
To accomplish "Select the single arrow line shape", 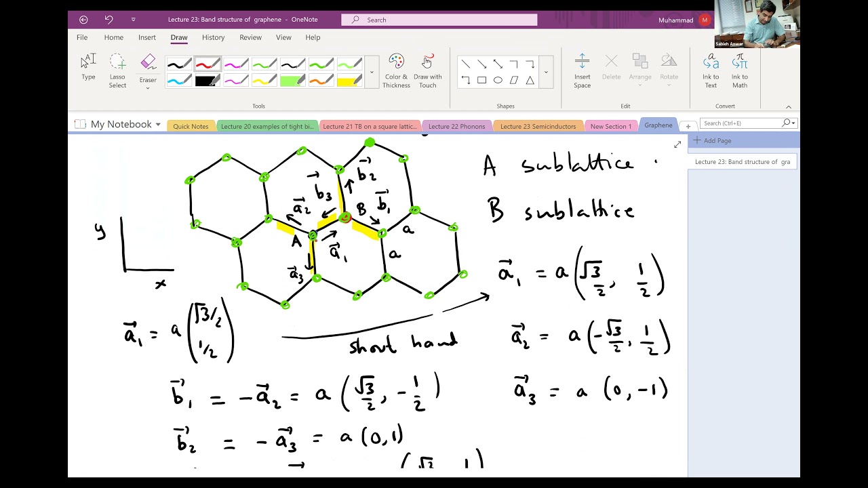I will (x=481, y=64).
